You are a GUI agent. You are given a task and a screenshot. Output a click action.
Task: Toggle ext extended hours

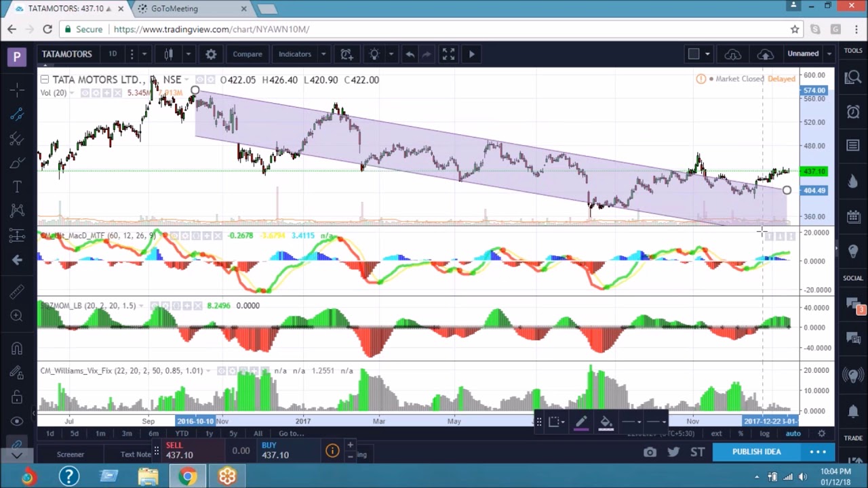coord(716,434)
